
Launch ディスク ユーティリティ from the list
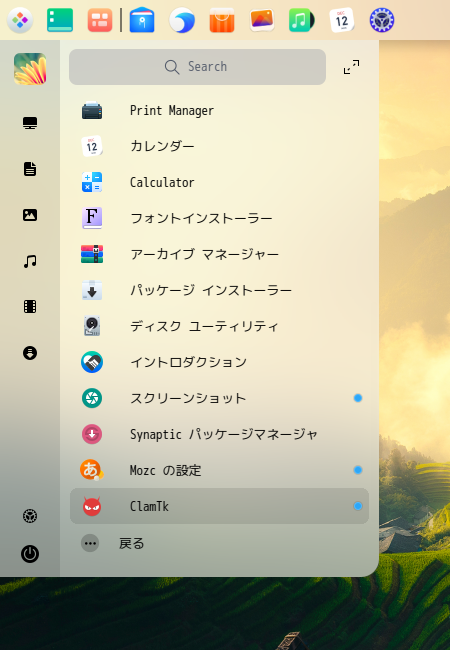tap(219, 326)
